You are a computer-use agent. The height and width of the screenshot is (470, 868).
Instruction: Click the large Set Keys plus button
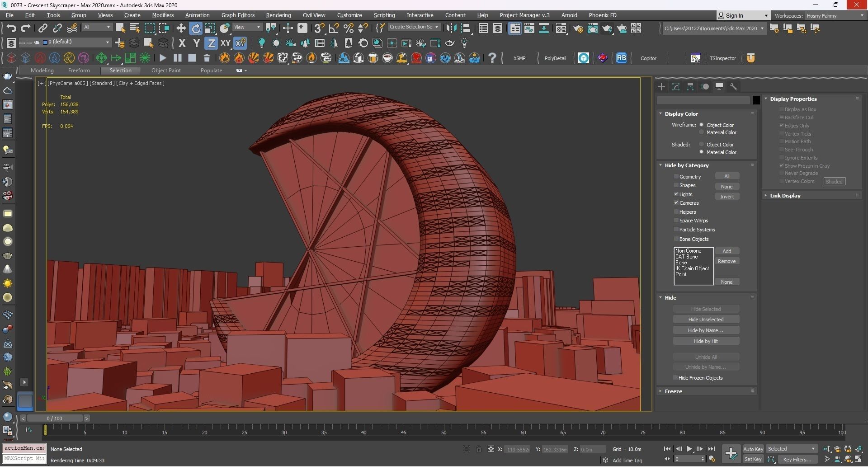[x=731, y=453]
